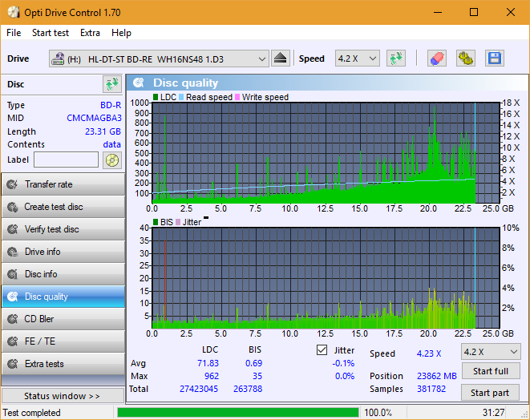Click the LDC max value 962
Image resolution: width=530 pixels, height=420 pixels.
point(212,376)
